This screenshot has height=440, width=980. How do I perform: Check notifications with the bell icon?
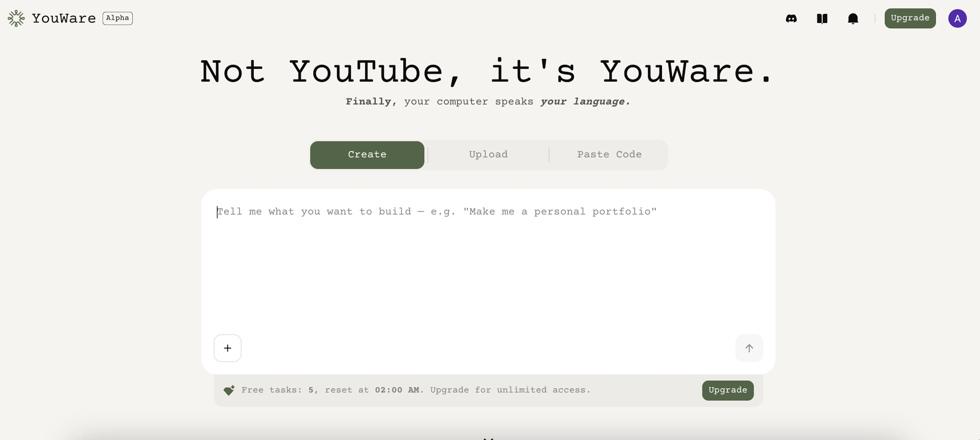pyautogui.click(x=853, y=18)
